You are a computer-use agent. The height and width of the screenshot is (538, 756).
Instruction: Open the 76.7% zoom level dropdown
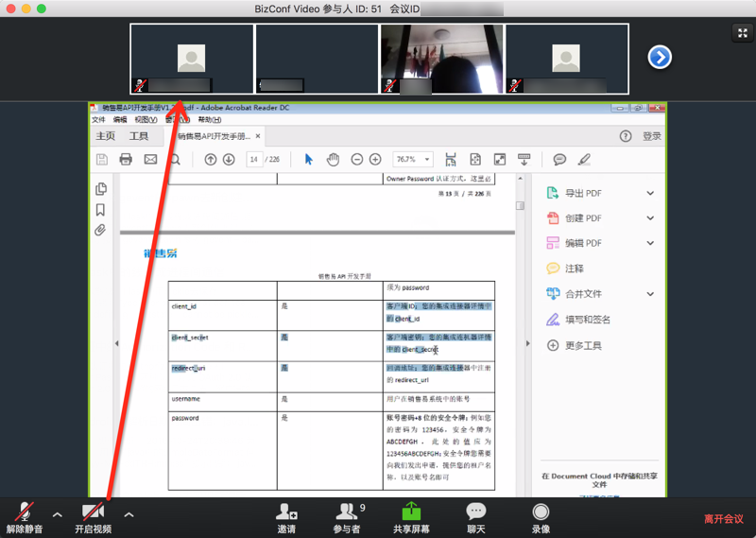point(413,159)
